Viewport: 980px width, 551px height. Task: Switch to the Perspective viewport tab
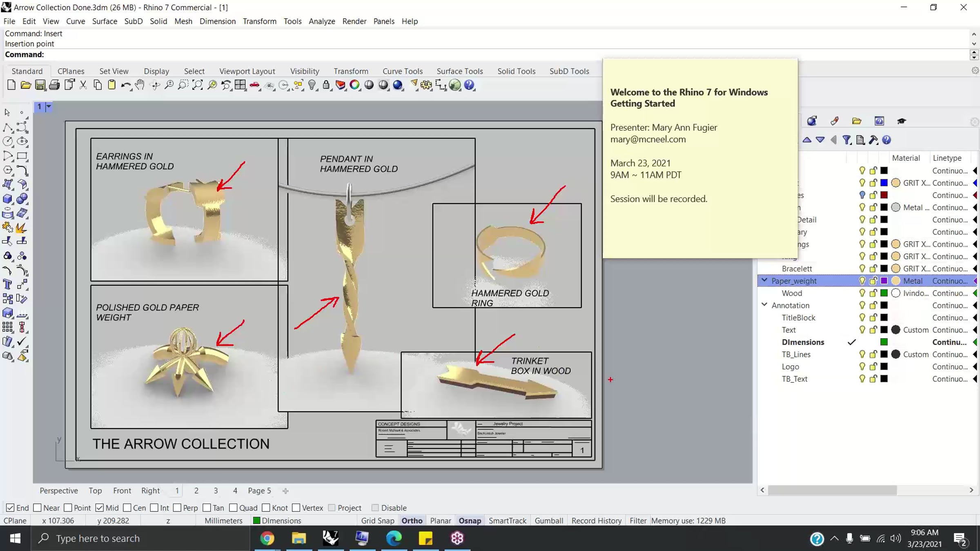(59, 491)
